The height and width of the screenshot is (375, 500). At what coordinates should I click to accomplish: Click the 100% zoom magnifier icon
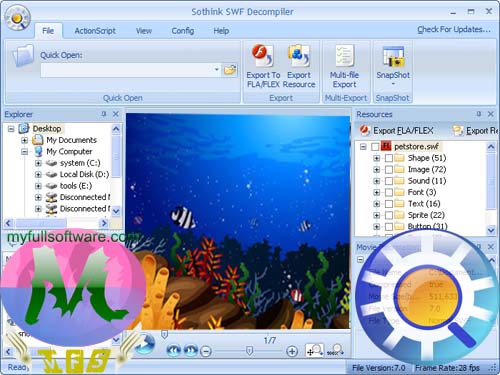pyautogui.click(x=335, y=350)
